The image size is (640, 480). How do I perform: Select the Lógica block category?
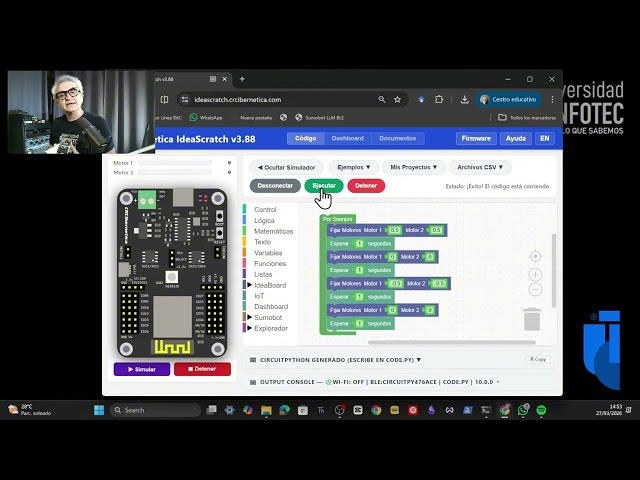pyautogui.click(x=264, y=220)
